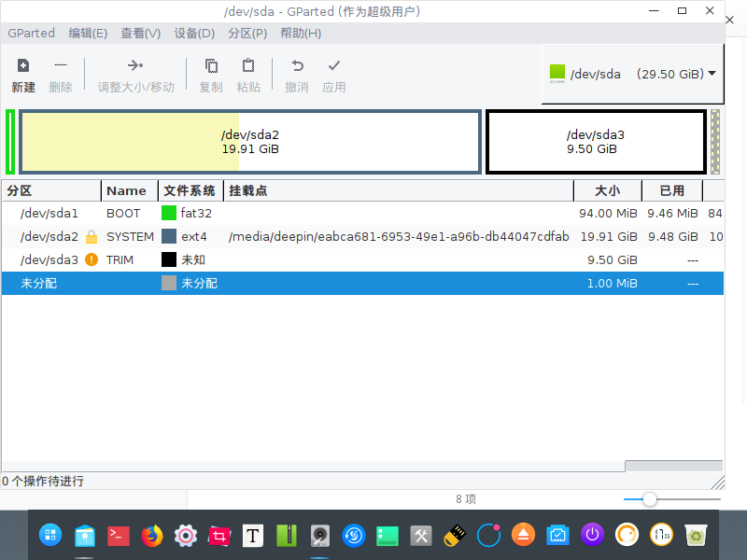Open the text editor T icon in dock
The height and width of the screenshot is (560, 747).
tap(253, 536)
